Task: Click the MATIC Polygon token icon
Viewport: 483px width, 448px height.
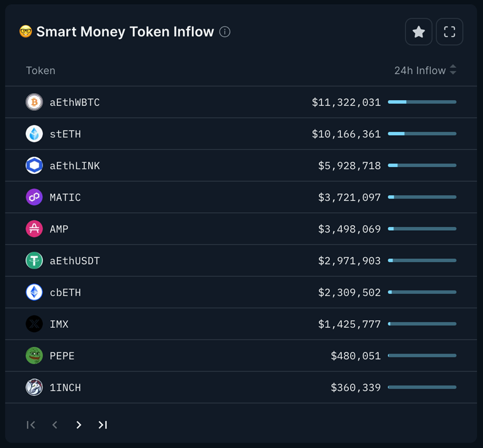Action: point(35,197)
